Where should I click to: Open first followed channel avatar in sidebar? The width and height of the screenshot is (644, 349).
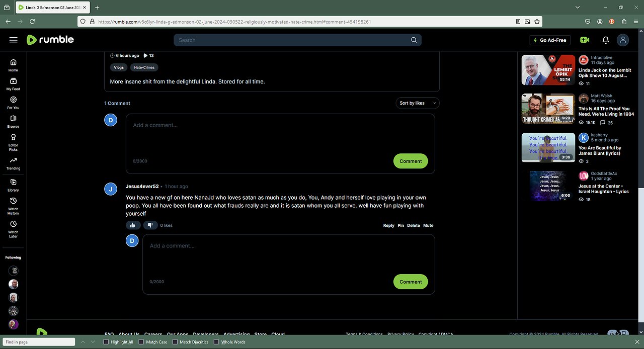(x=13, y=271)
